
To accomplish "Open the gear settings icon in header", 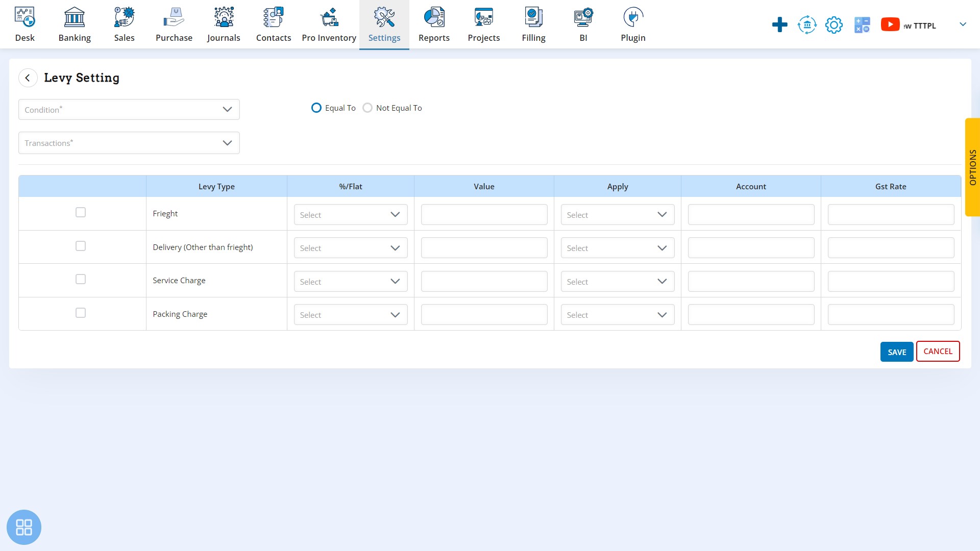I will coord(834,24).
